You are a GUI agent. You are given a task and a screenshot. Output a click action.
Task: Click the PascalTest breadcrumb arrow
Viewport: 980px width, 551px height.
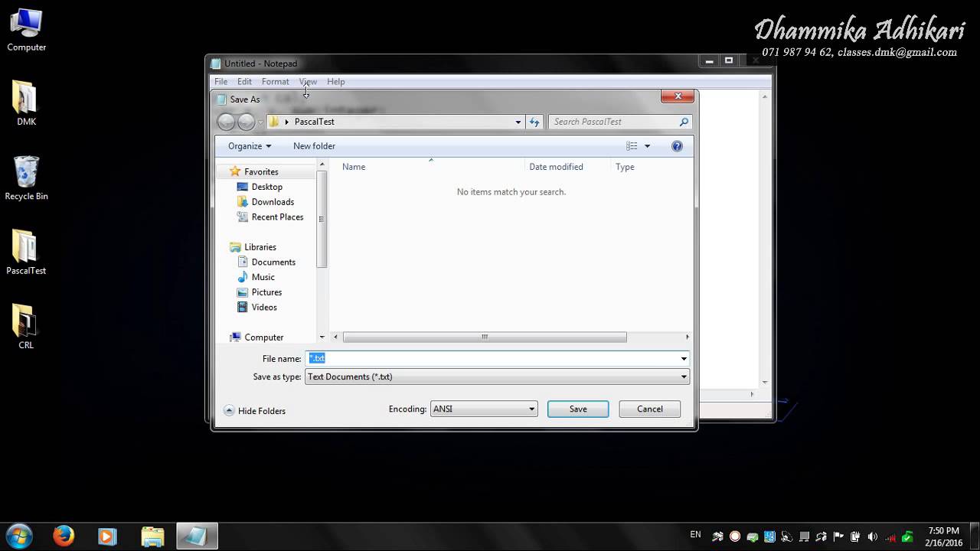pos(287,122)
